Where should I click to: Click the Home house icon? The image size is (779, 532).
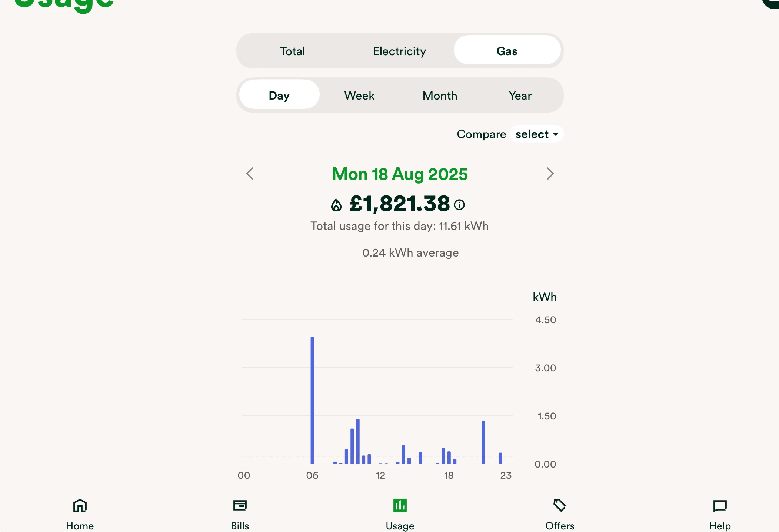click(80, 505)
